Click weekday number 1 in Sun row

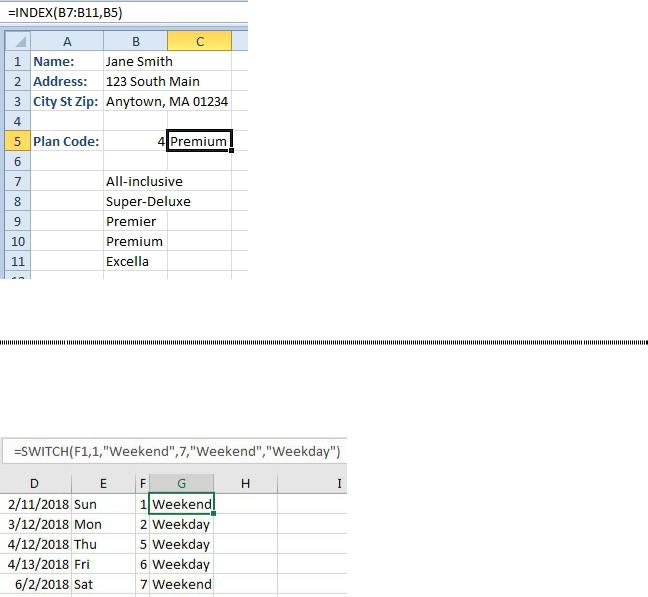click(x=143, y=504)
